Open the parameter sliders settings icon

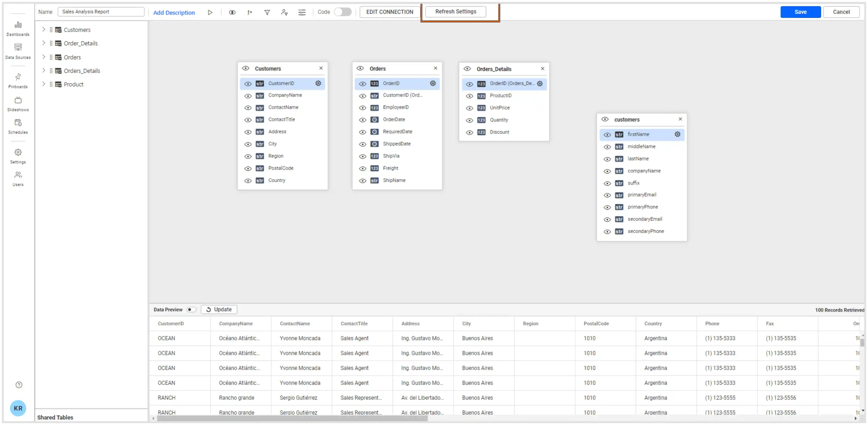pos(302,12)
